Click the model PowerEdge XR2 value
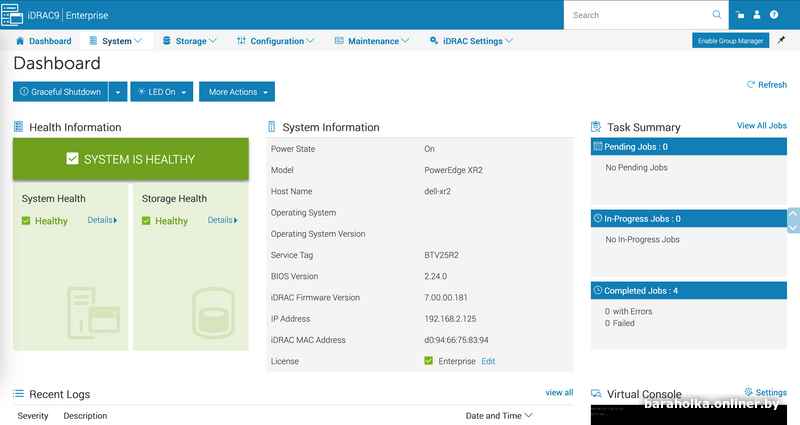 point(454,170)
